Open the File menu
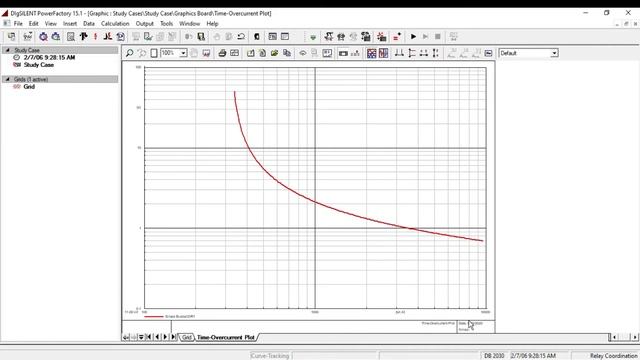Screen dimensions: 640x360 pyautogui.click(x=18, y=24)
